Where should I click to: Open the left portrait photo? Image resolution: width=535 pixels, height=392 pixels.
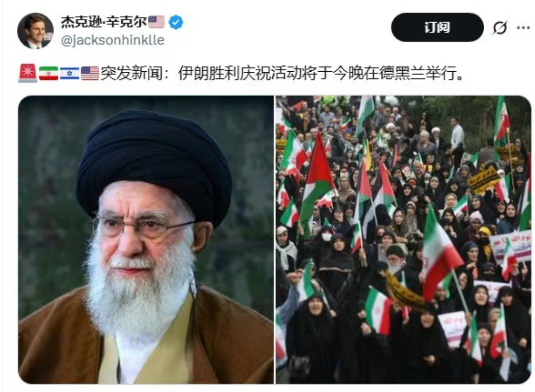click(146, 240)
